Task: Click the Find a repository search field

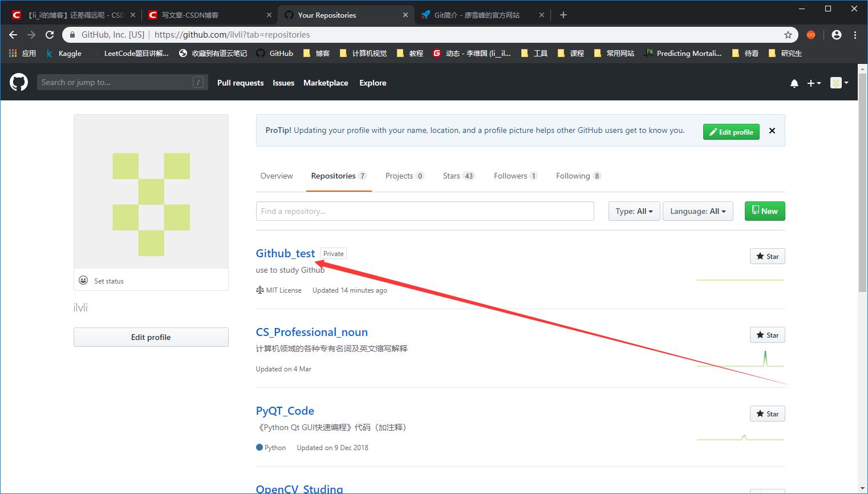Action: point(424,211)
